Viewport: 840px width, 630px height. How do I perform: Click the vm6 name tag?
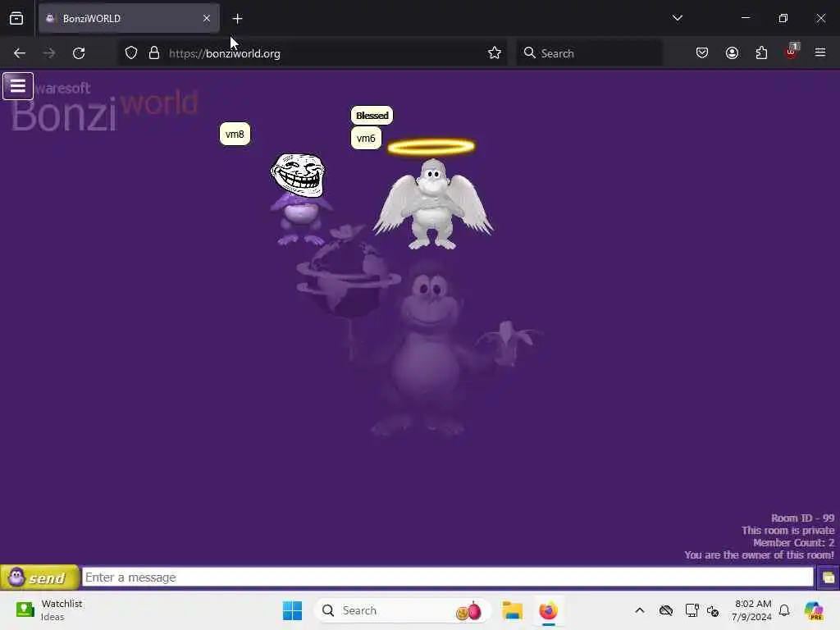pos(366,138)
